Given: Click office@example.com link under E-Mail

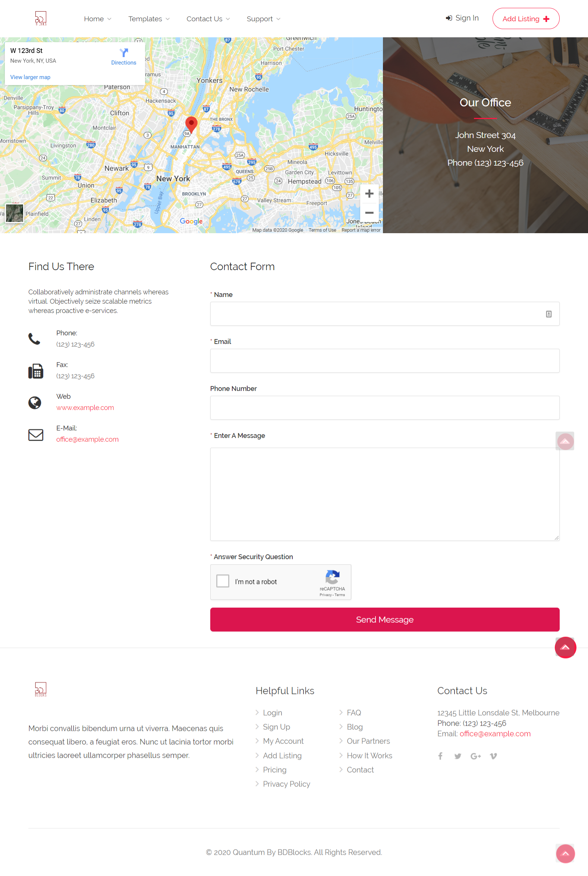Looking at the screenshot, I should click(87, 439).
